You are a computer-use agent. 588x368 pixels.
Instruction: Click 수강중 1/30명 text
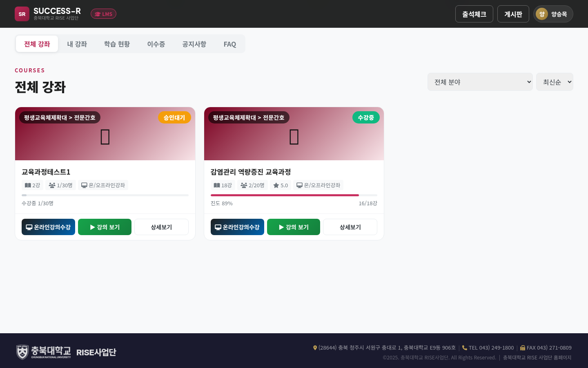coord(38,203)
